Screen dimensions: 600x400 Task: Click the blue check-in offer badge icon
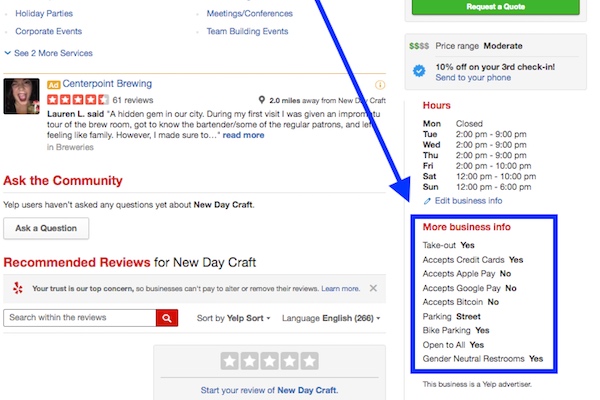tap(419, 71)
